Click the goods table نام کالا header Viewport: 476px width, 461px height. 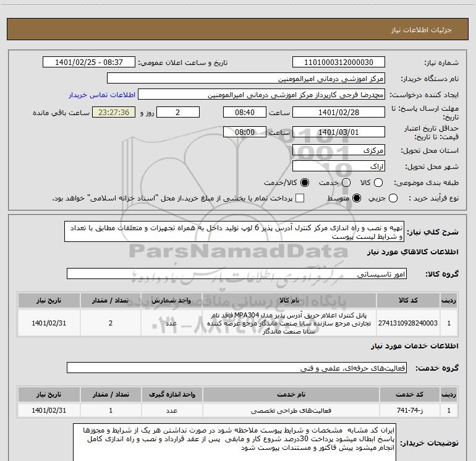tap(289, 301)
